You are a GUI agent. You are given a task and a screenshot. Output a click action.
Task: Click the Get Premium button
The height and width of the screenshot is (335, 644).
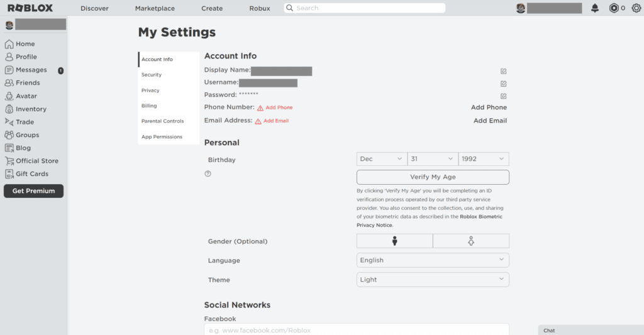(x=34, y=191)
